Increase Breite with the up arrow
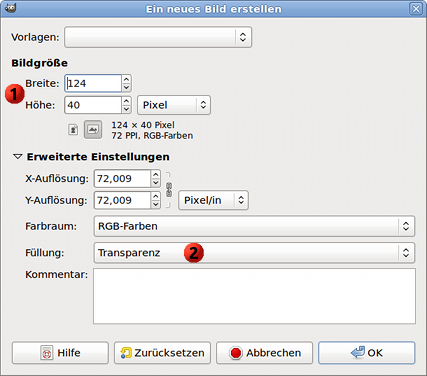Image resolution: width=427 pixels, height=376 pixels. point(126,79)
